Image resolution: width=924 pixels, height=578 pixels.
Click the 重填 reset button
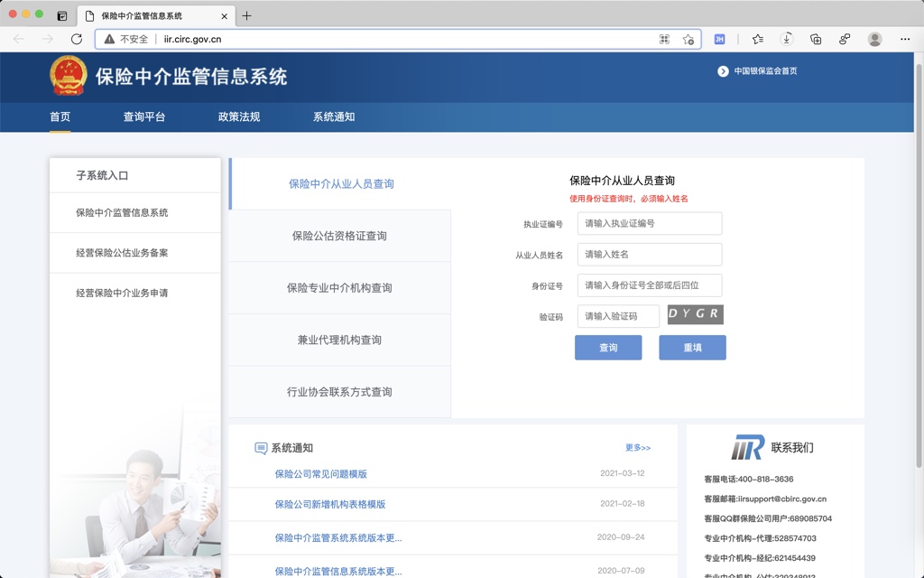pos(692,348)
